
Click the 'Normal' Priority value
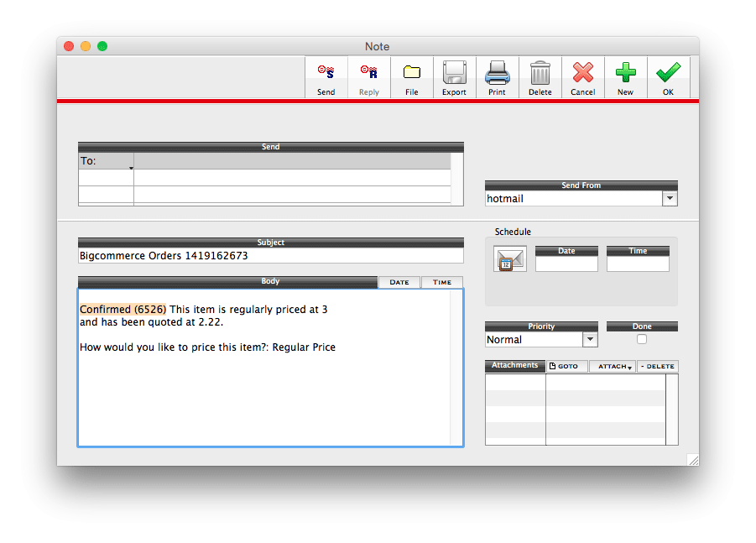click(503, 340)
